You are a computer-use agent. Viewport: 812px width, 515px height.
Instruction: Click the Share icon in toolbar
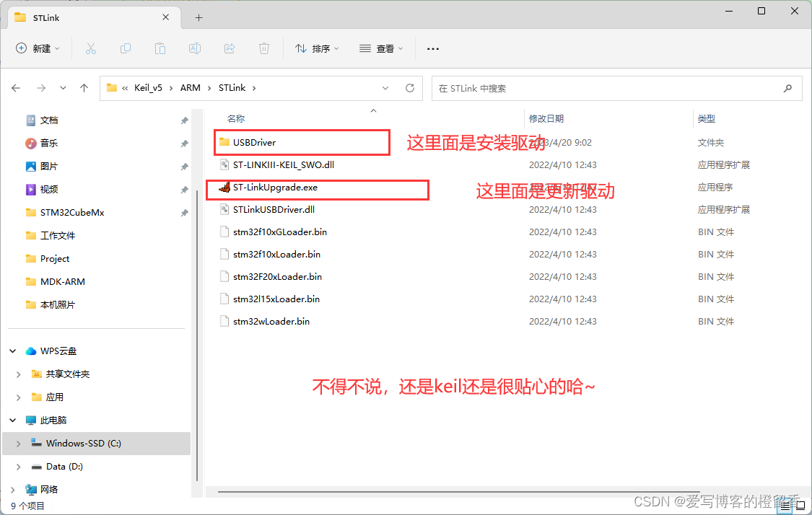pyautogui.click(x=230, y=48)
